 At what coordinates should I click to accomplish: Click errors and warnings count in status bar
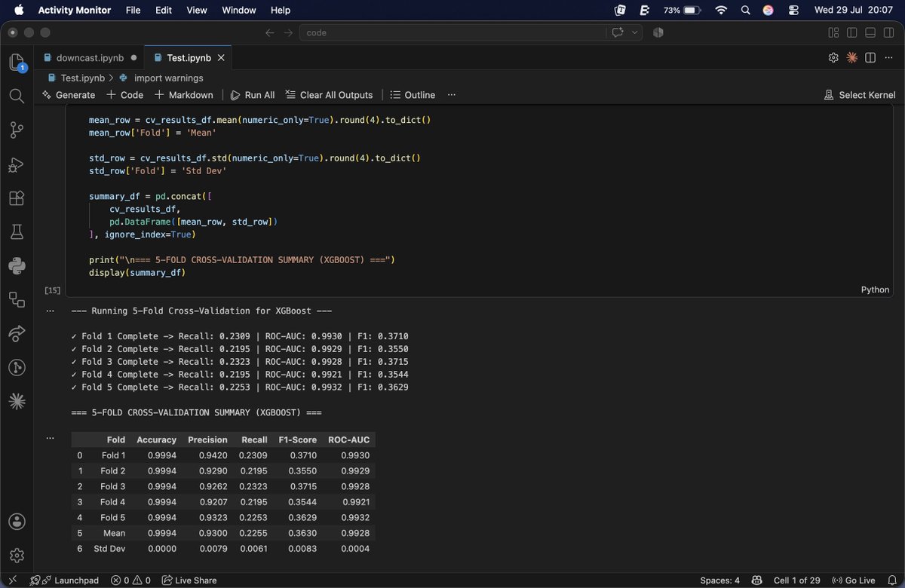(x=130, y=580)
